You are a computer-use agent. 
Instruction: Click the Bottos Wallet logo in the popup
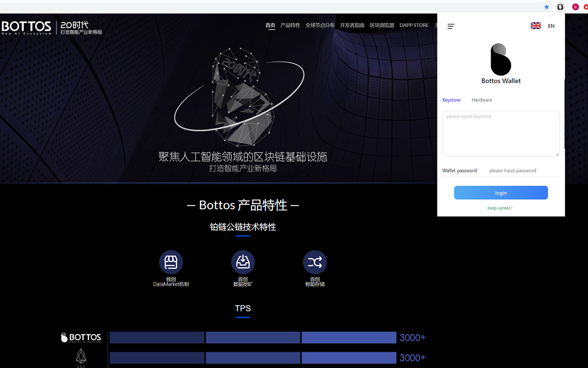(x=501, y=59)
